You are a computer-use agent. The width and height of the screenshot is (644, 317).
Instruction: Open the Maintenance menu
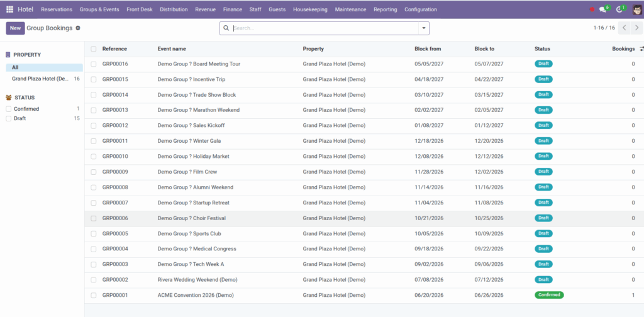pos(351,9)
